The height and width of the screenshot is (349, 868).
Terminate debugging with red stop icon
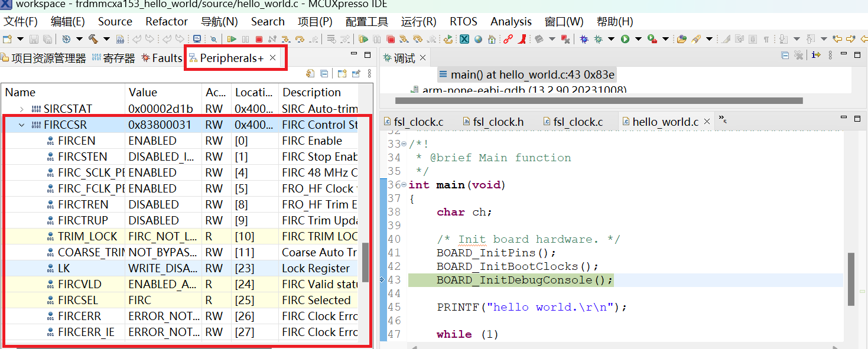pos(259,38)
